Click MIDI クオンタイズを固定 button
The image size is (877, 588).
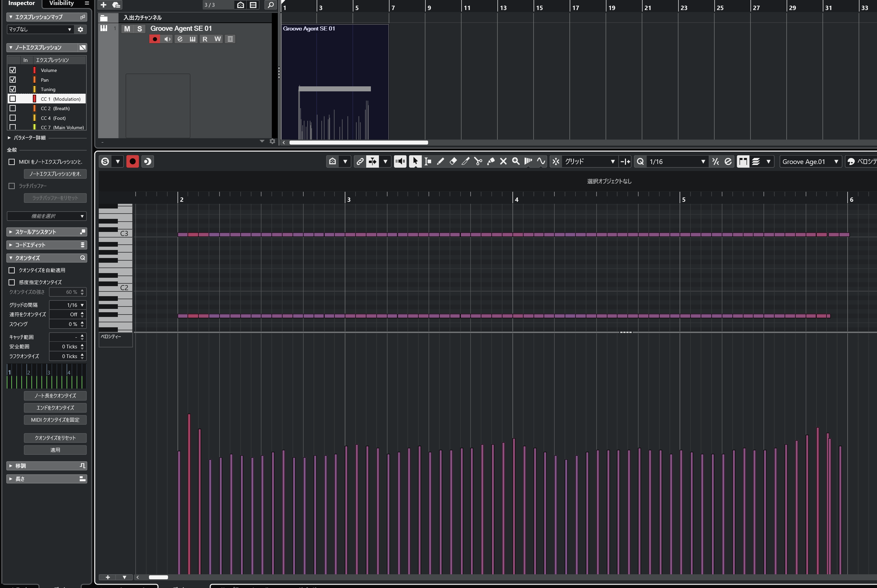coord(55,420)
